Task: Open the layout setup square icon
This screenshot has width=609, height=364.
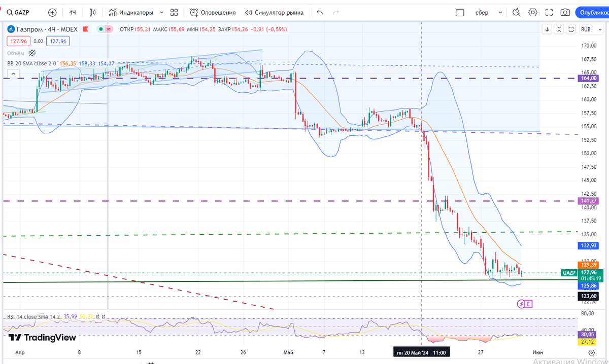Action: click(x=460, y=12)
